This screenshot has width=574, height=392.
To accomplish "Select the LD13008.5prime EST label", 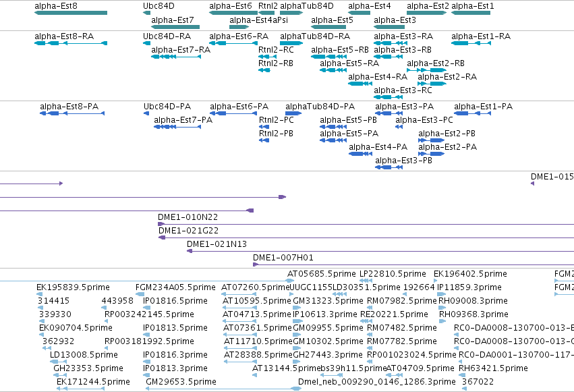I will 84,355.
